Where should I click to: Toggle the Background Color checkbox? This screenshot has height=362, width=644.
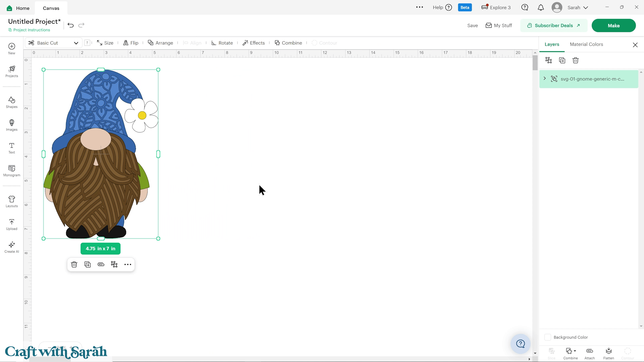click(x=548, y=337)
